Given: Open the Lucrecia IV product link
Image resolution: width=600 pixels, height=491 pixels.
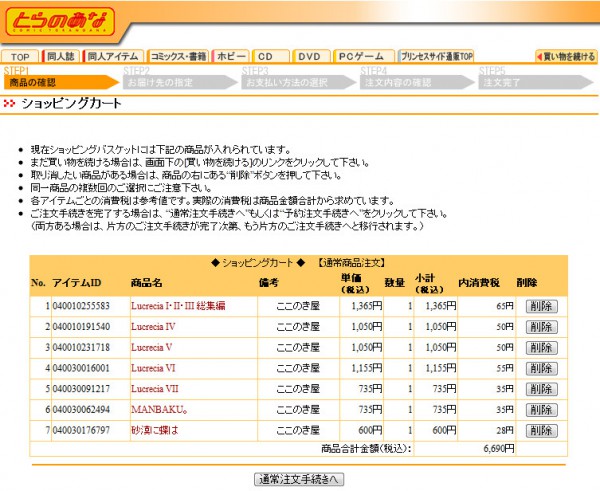Looking at the screenshot, I should click(153, 326).
